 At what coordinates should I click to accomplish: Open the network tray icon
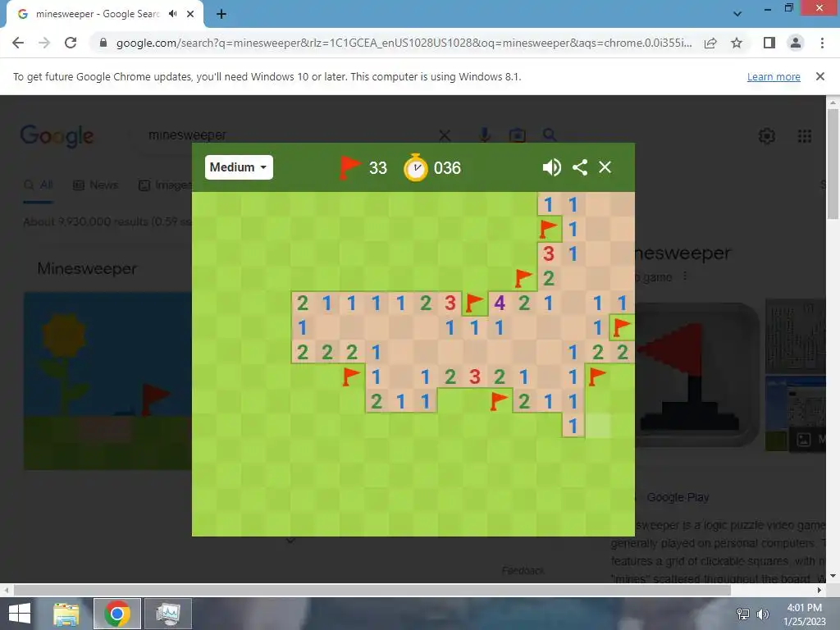(x=743, y=614)
